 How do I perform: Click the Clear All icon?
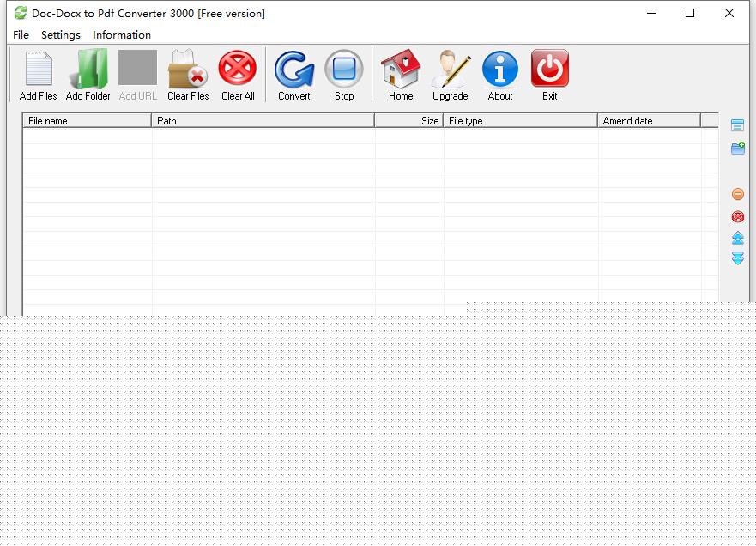pyautogui.click(x=238, y=73)
